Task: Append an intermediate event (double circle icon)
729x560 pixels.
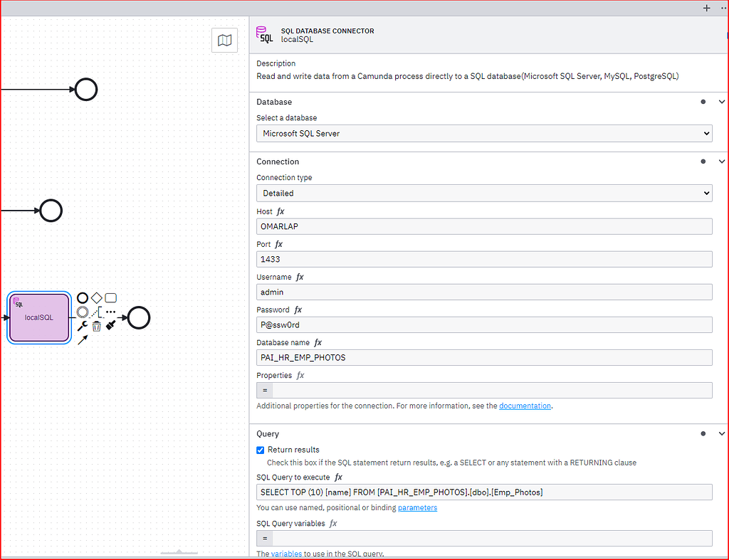Action: (x=82, y=312)
